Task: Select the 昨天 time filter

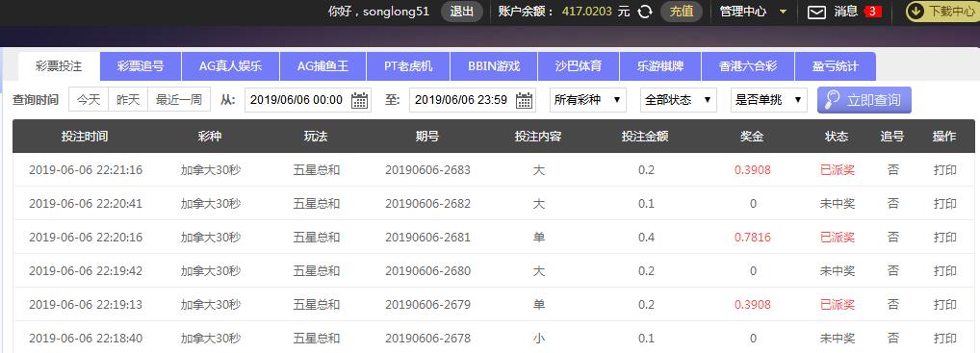Action: pos(128,100)
